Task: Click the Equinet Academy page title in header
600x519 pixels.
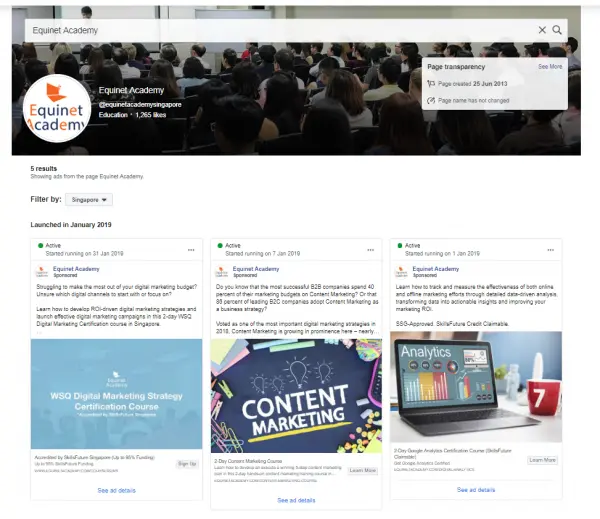Action: tap(131, 90)
